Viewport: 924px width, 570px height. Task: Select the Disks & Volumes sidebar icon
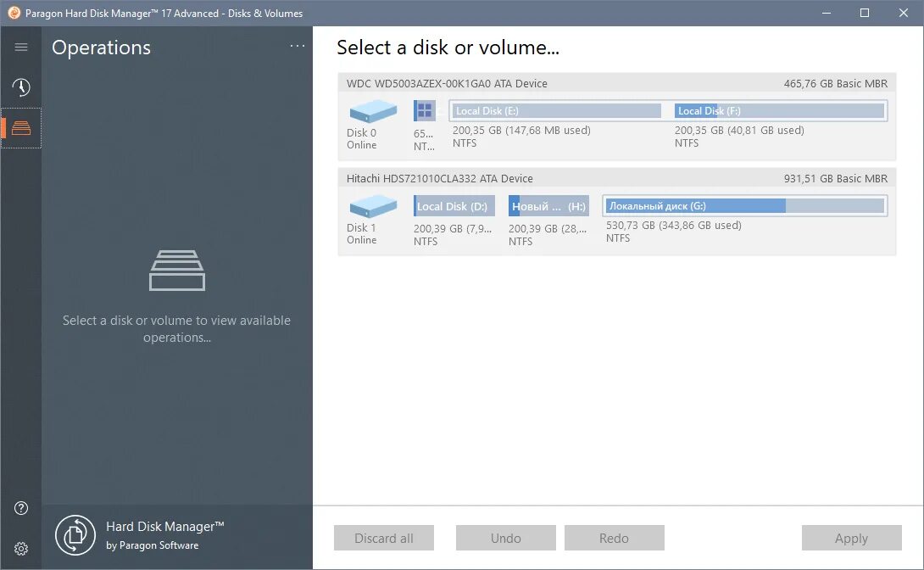click(x=21, y=128)
